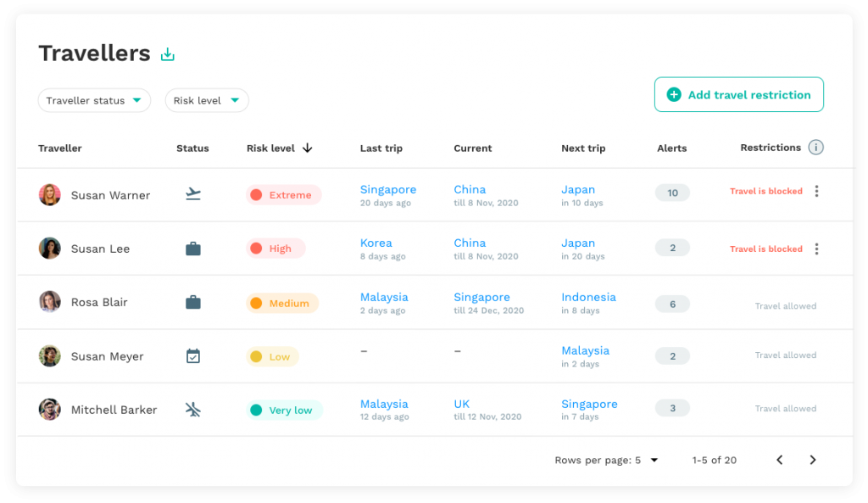The height and width of the screenshot is (503, 868).
Task: Sort by Risk level using the arrow
Action: pos(307,148)
